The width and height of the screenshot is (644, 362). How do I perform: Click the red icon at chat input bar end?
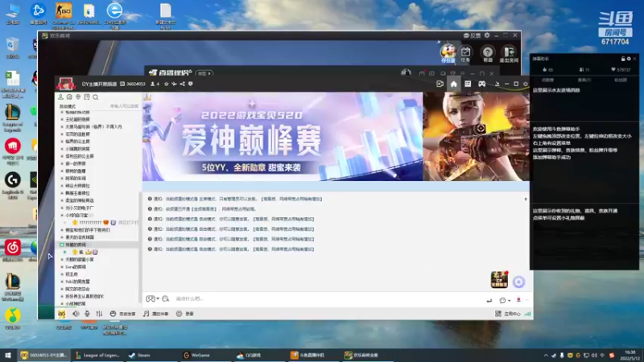coord(518,300)
